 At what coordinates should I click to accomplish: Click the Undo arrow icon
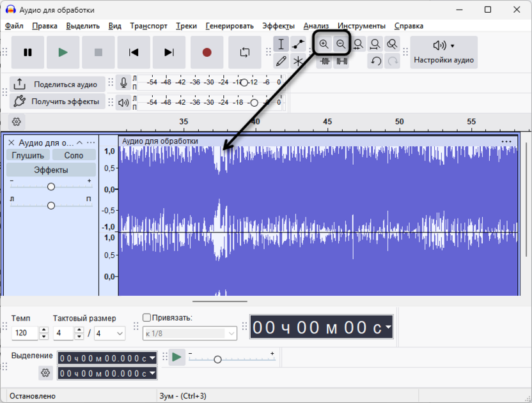coord(375,61)
